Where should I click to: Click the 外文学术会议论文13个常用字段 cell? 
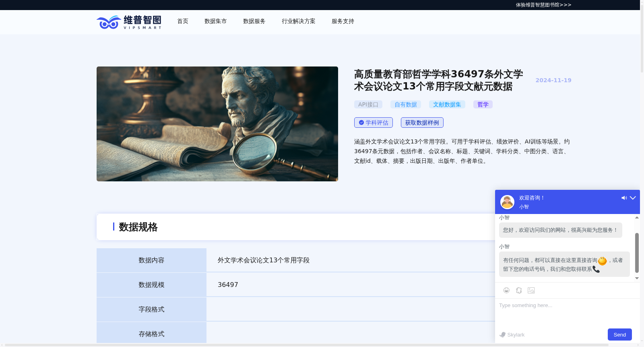264,260
